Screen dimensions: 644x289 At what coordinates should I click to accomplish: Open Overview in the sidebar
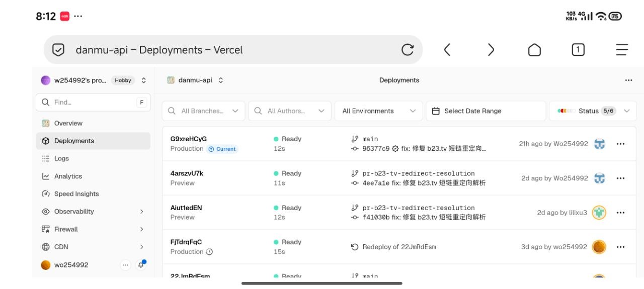tap(93, 123)
